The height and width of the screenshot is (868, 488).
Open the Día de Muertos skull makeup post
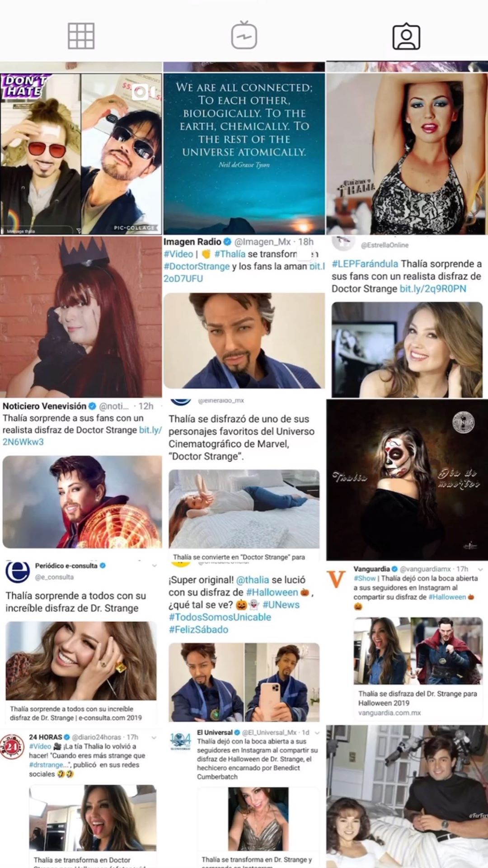(x=407, y=480)
